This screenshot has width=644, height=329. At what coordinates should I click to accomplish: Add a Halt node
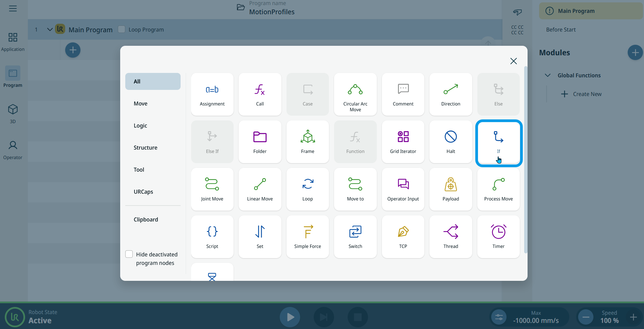click(450, 142)
